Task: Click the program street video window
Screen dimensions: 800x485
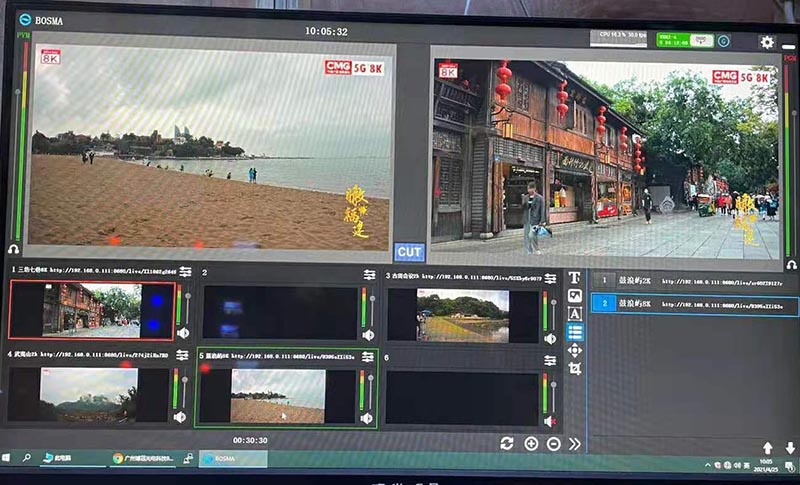Action: (x=606, y=159)
